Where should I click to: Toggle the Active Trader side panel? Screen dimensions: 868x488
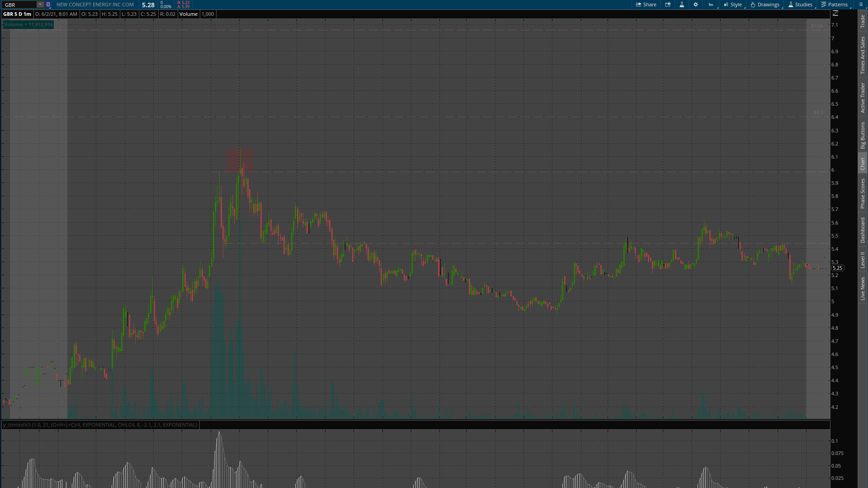click(x=863, y=98)
